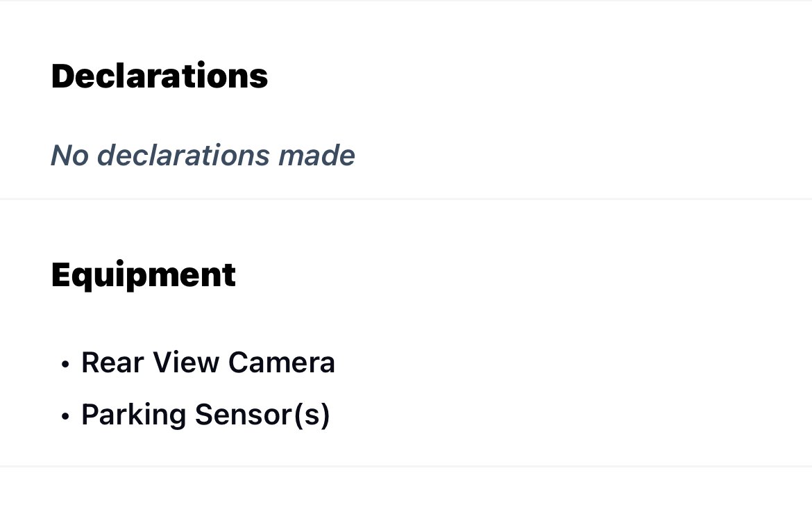Click the Declarations section heading
Screen dimensions: 812x505
pos(160,76)
